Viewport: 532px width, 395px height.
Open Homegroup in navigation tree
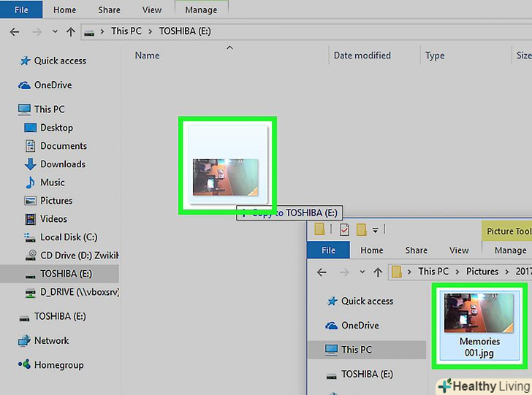(58, 365)
